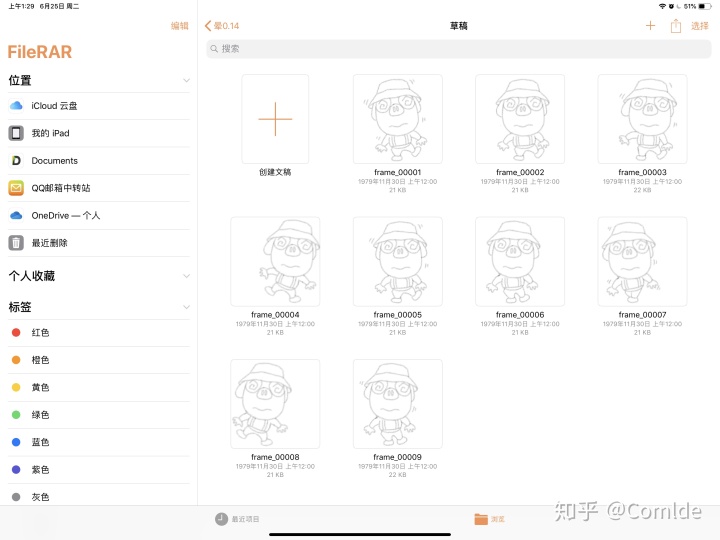Select the 橙色 tag dot
The width and height of the screenshot is (720, 540).
16,360
